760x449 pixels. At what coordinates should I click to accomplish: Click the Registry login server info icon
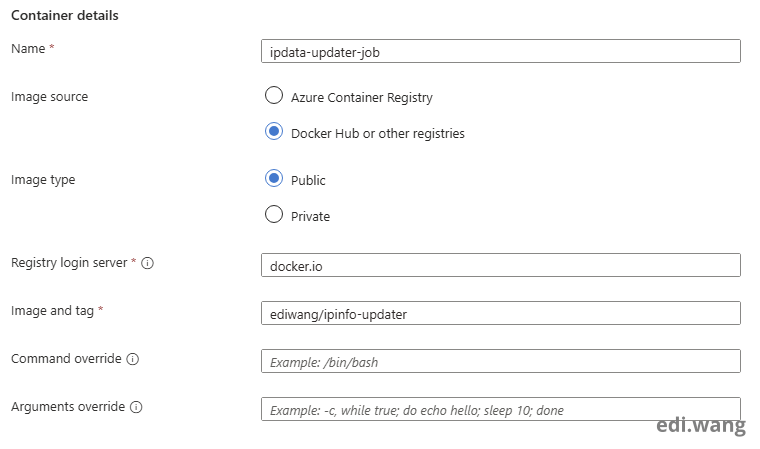pos(147,263)
